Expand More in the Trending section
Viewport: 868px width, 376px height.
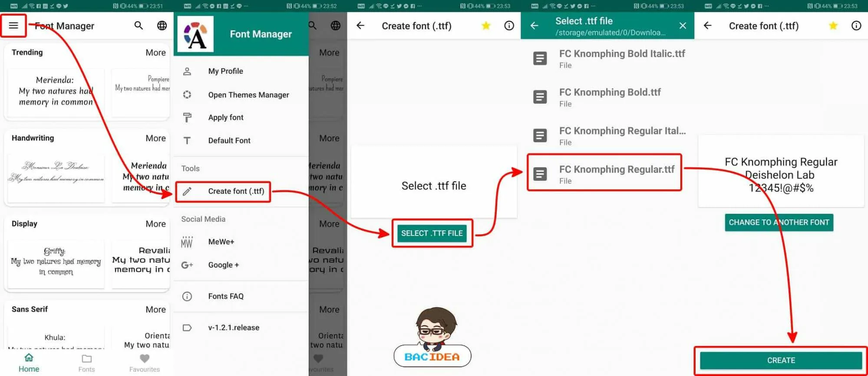155,52
